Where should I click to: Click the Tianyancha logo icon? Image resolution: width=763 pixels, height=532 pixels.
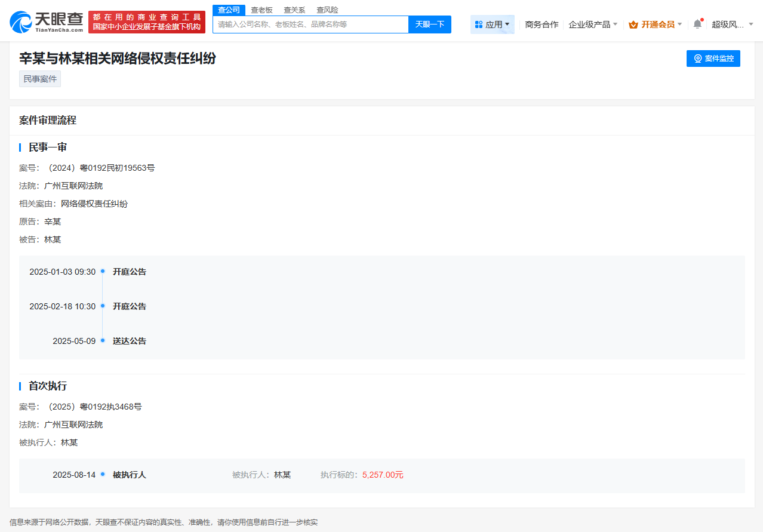21,21
